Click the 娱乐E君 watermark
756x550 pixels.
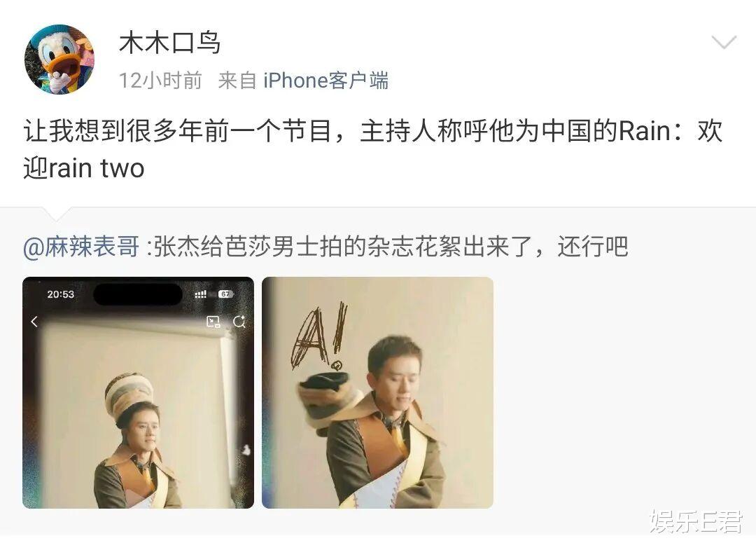click(x=696, y=521)
